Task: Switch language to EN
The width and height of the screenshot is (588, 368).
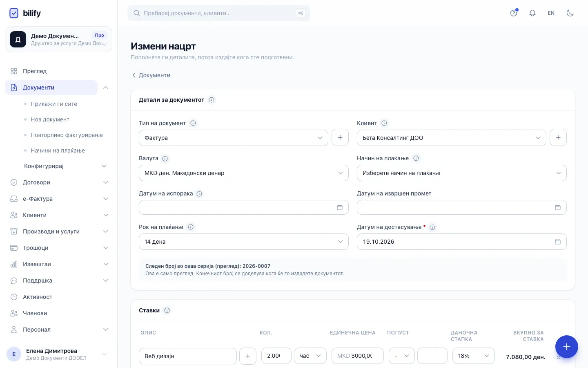Action: [551, 13]
